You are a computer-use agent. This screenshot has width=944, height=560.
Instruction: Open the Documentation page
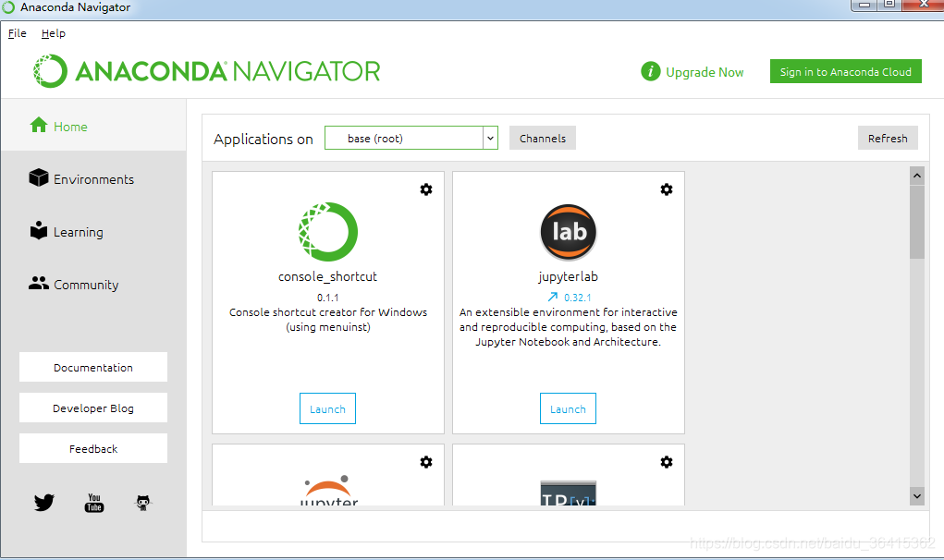(93, 367)
